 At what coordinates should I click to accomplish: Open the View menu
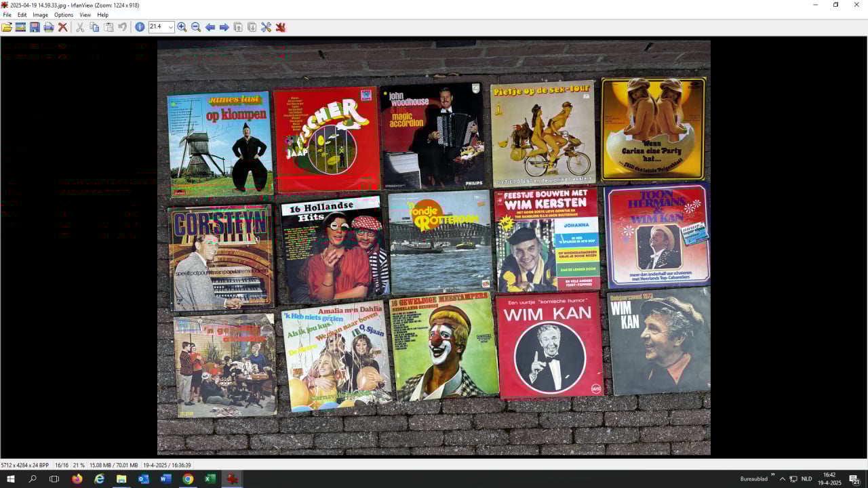pos(85,15)
